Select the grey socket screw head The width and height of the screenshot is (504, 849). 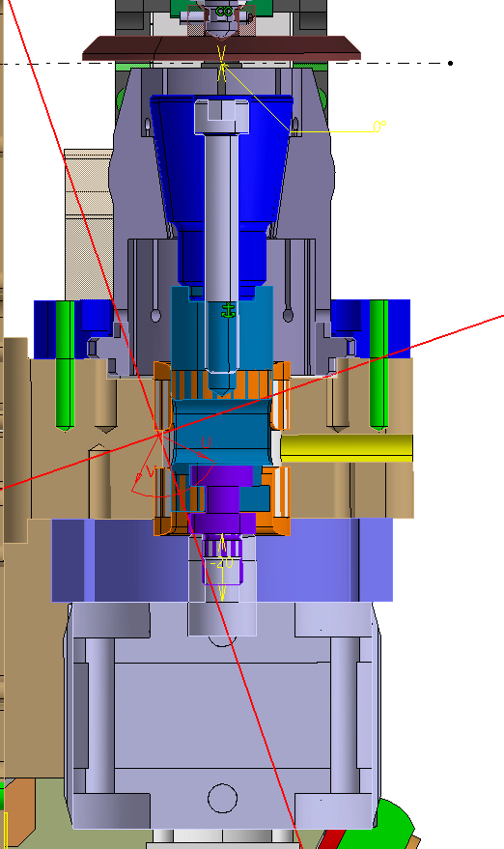[x=221, y=117]
